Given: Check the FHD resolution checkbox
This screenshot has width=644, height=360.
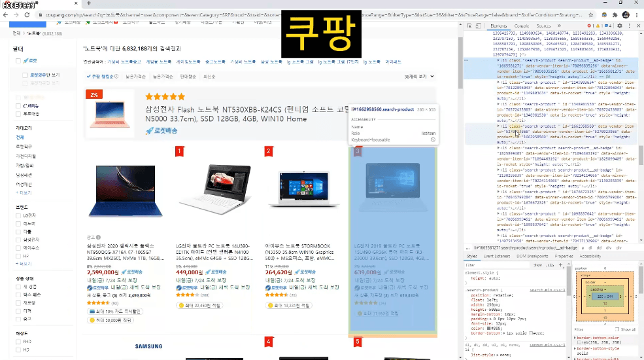Looking at the screenshot, I should tap(18, 342).
